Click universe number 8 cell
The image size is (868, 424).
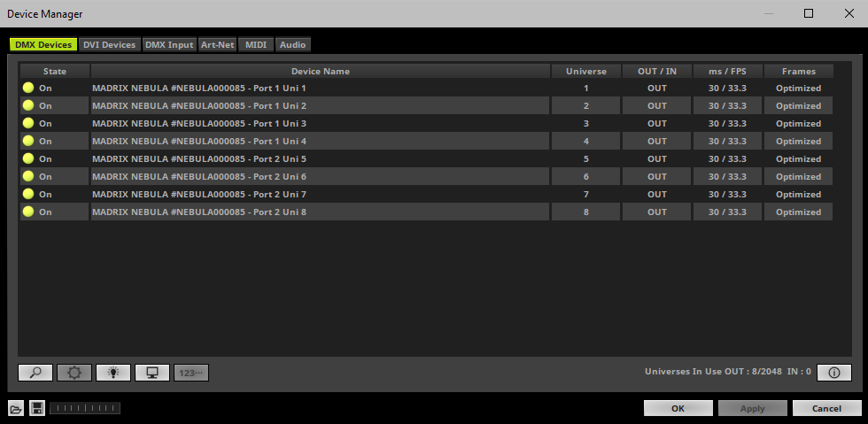coord(585,212)
